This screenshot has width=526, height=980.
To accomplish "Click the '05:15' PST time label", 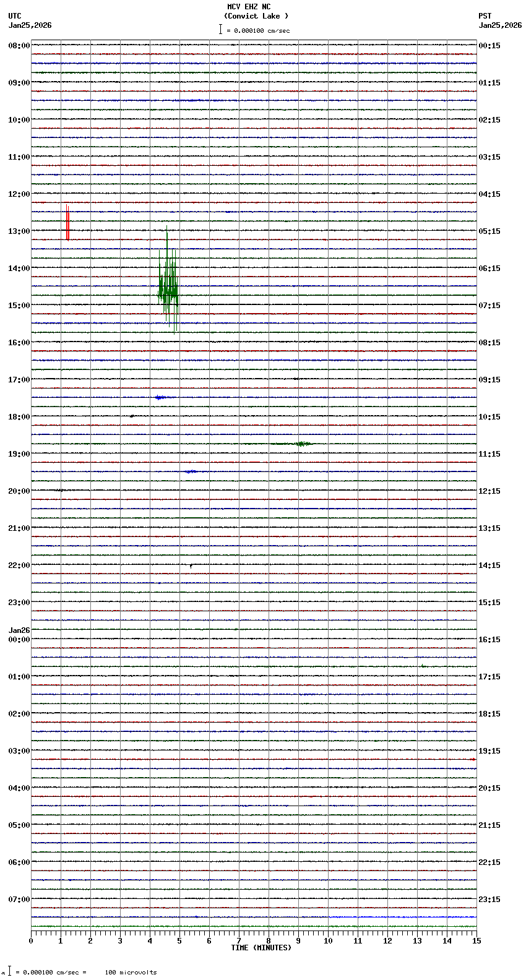I will (489, 231).
